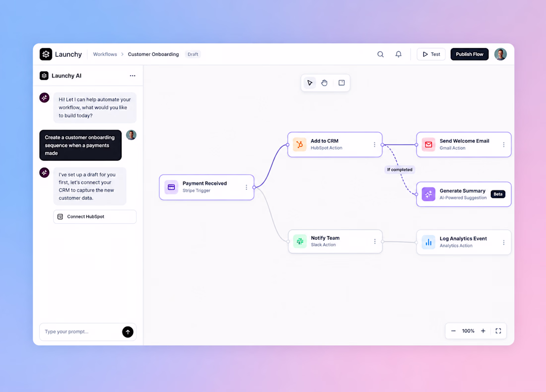The height and width of the screenshot is (392, 546).
Task: Go to Workflows breadcrumb
Action: (x=105, y=54)
